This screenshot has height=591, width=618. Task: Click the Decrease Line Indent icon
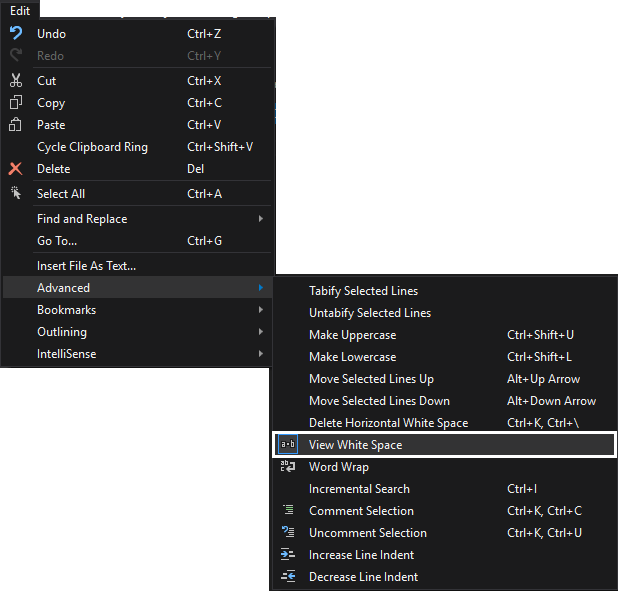tap(288, 577)
